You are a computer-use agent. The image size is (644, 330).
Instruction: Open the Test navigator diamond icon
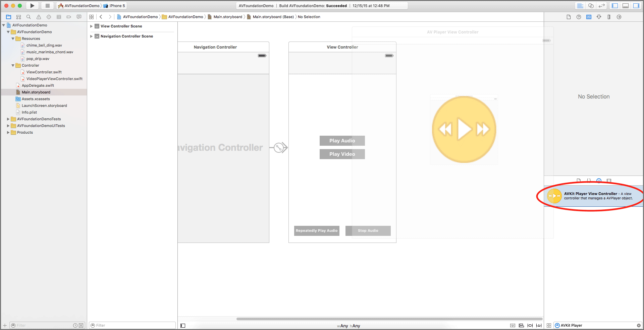pyautogui.click(x=49, y=17)
